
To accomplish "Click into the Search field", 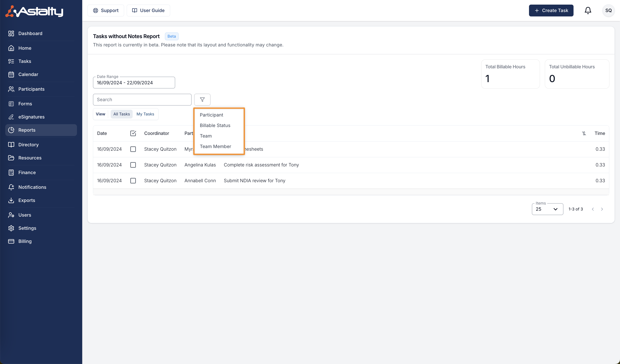I will pos(142,99).
